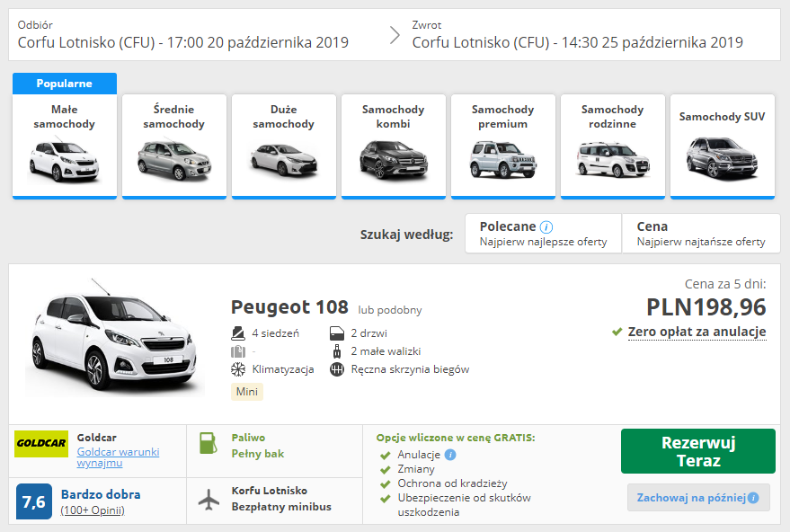Select the Samochody premium category card
The width and height of the screenshot is (790, 532).
click(x=502, y=146)
